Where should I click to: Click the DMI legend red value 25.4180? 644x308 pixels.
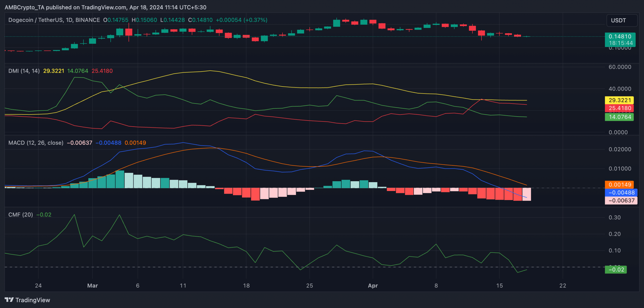[x=102, y=71]
